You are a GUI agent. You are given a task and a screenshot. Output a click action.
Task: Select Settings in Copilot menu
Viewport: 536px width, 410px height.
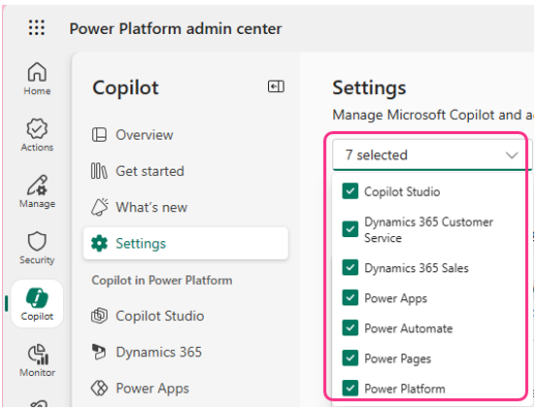pyautogui.click(x=186, y=243)
